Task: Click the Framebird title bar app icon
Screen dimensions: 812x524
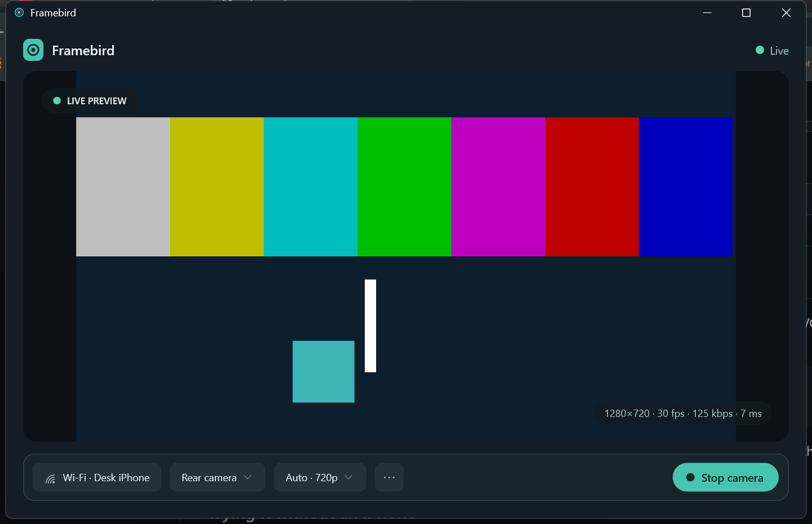Action: pos(19,12)
